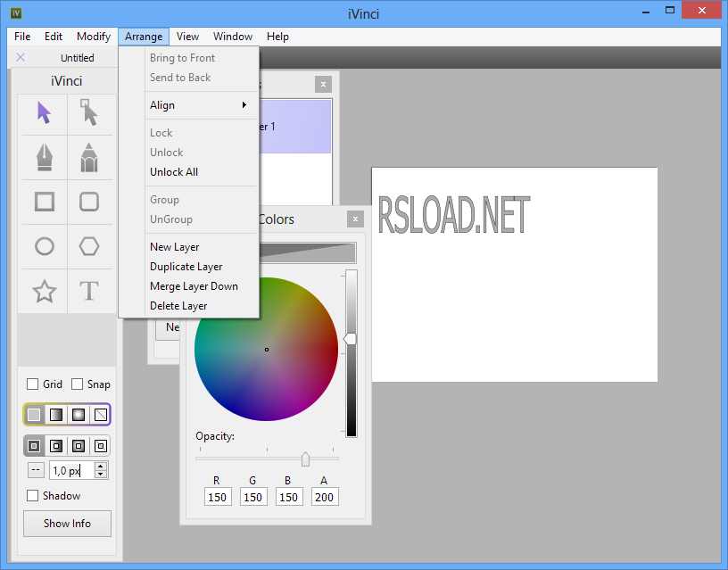Select the Rounded Rectangle tool
The height and width of the screenshot is (570, 728).
point(89,202)
